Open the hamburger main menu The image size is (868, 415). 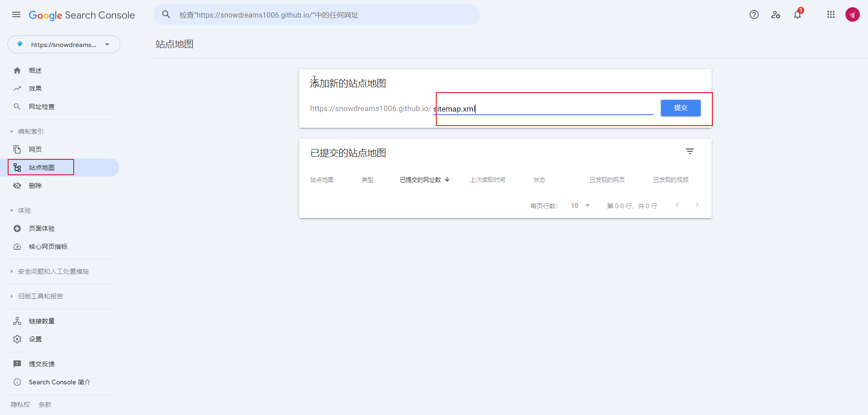pyautogui.click(x=16, y=14)
